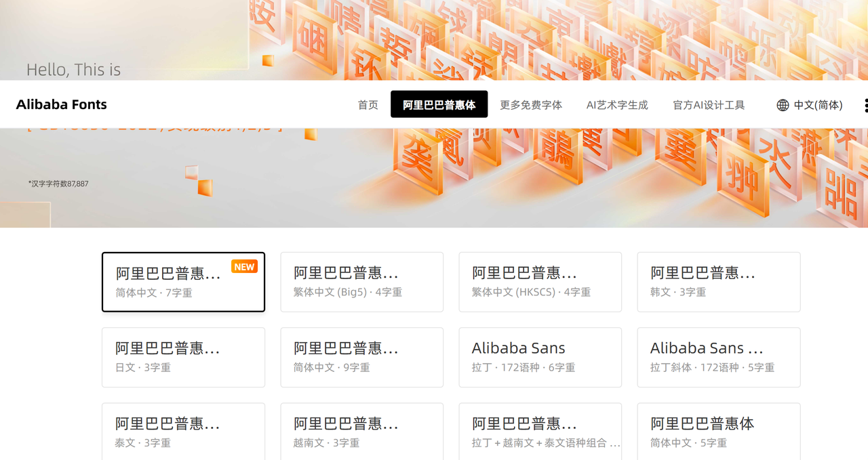868x460 pixels.
Task: Choose the 韩文 · 3字重 font card
Action: tap(718, 282)
